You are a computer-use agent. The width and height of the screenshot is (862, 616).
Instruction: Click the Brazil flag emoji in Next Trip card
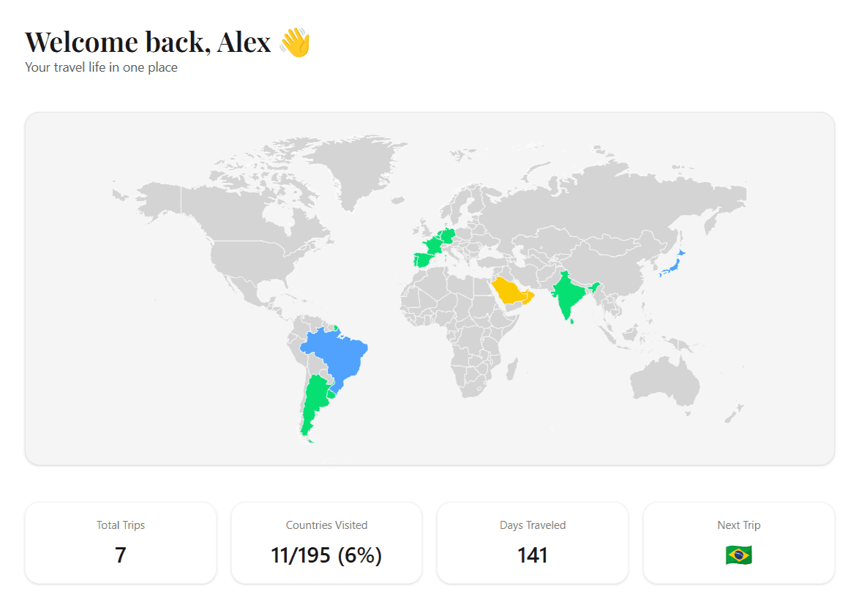coord(739,555)
